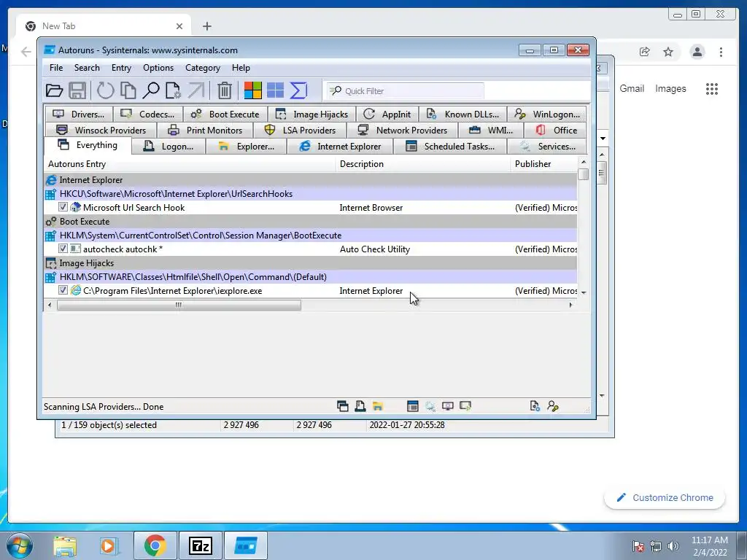747x560 pixels.
Task: Click the horizontal scrollbar right arrow
Action: (570, 305)
